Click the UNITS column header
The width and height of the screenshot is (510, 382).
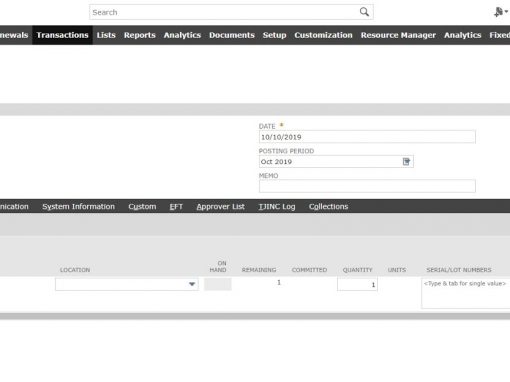coord(397,270)
